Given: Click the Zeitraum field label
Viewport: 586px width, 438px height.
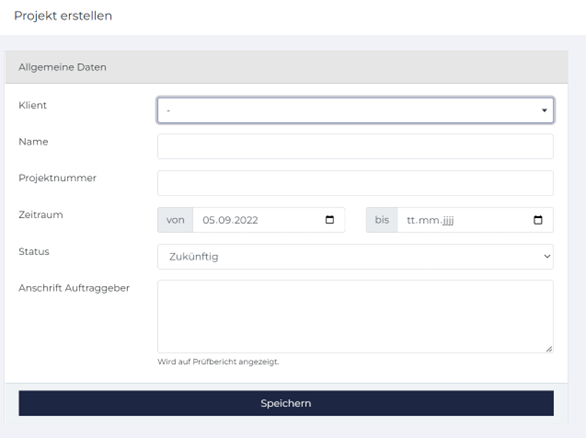Looking at the screenshot, I should coord(41,215).
